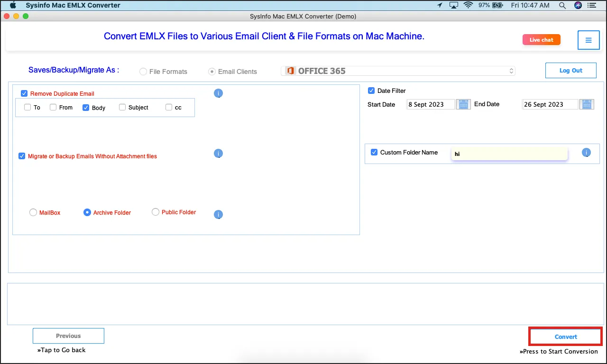Click the End Date field
The width and height of the screenshot is (607, 364).
[550, 104]
